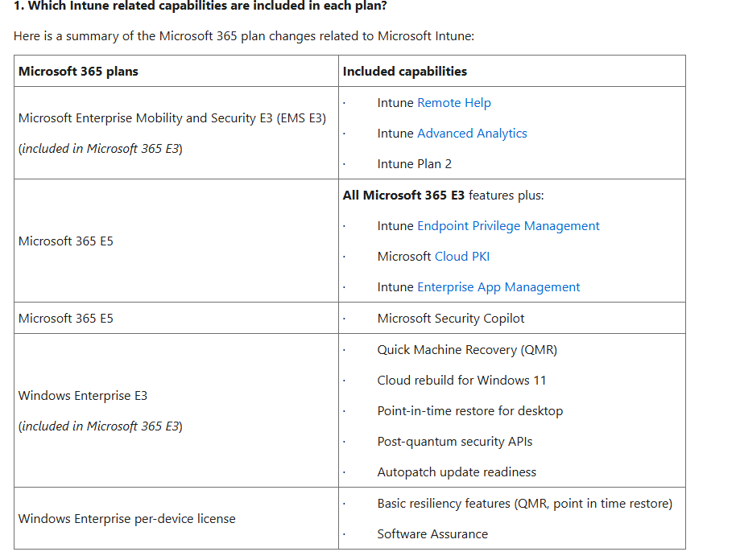736x560 pixels.
Task: Click the 'Windows Enterprise E3' plan name
Action: pyautogui.click(x=82, y=396)
